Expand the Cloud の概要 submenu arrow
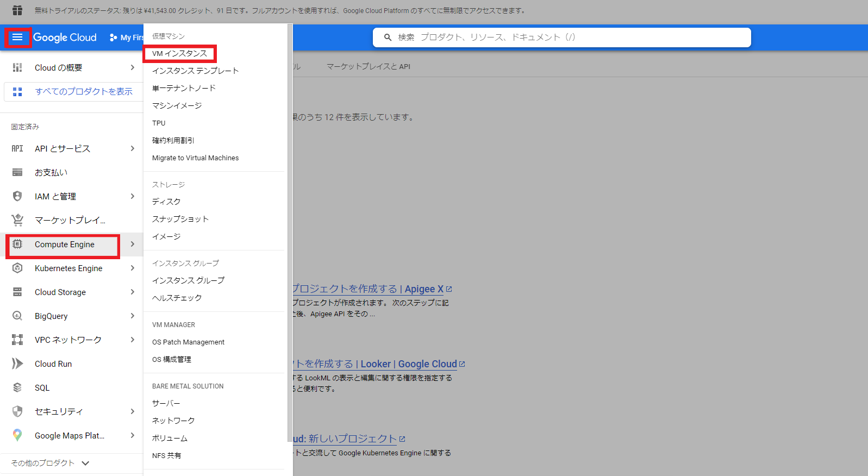This screenshot has width=868, height=476. (x=132, y=67)
